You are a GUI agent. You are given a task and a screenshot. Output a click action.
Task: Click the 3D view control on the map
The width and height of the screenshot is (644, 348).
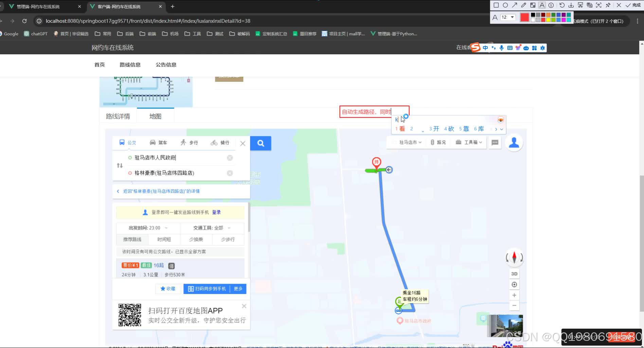pos(514,274)
